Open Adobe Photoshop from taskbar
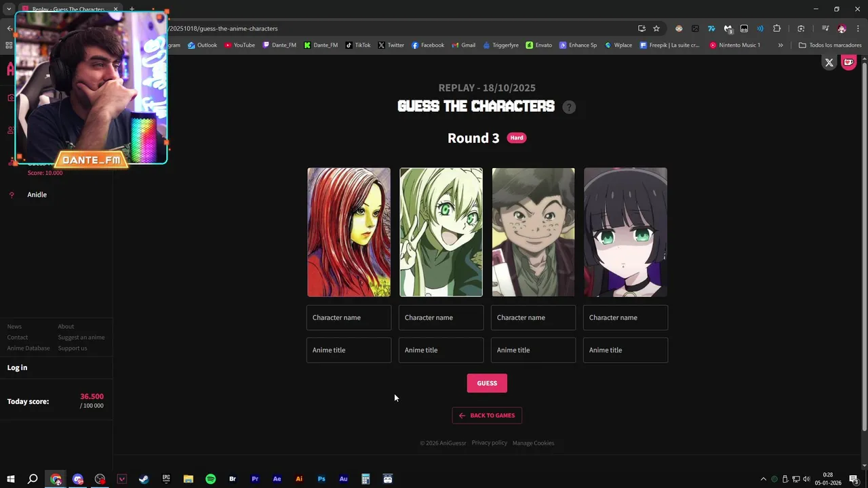The height and width of the screenshot is (488, 868). [x=321, y=479]
